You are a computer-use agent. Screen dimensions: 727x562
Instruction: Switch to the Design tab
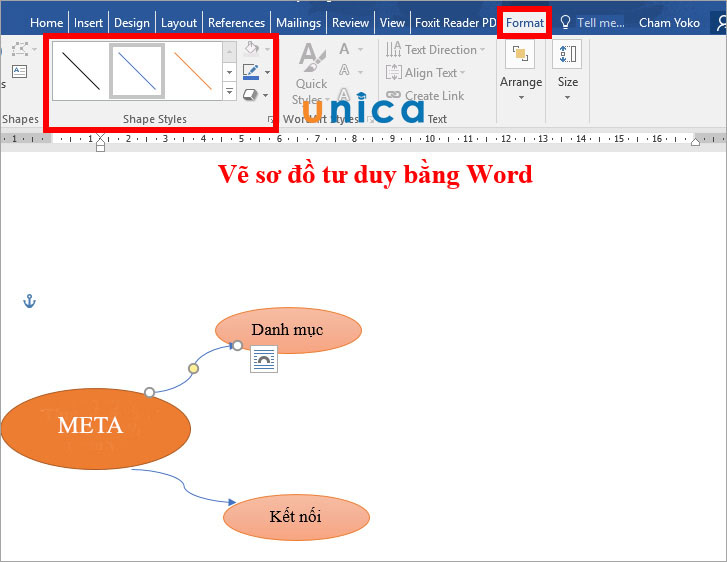coord(132,23)
